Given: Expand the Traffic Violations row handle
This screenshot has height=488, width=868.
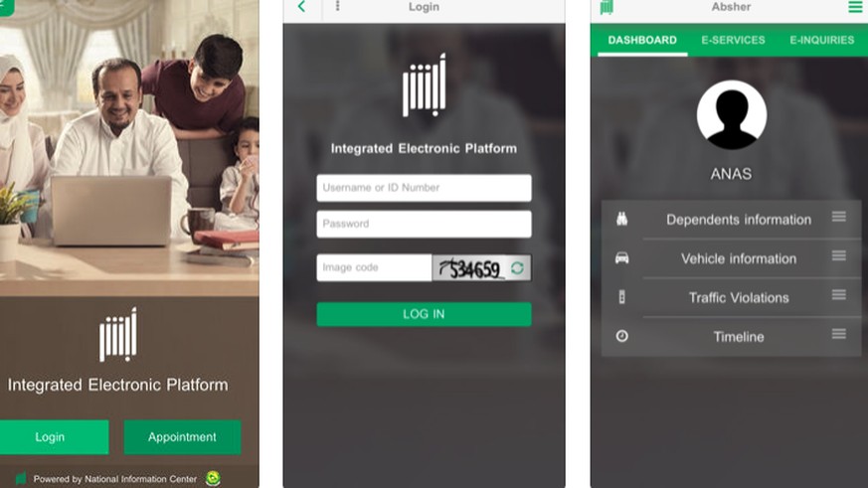Looking at the screenshot, I should (x=838, y=295).
